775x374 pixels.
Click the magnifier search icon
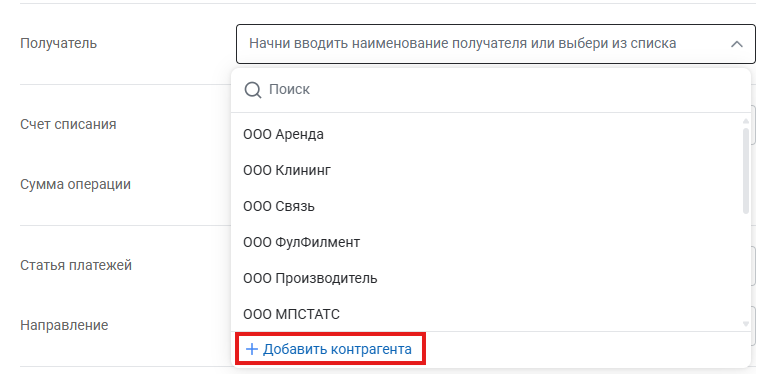click(253, 90)
